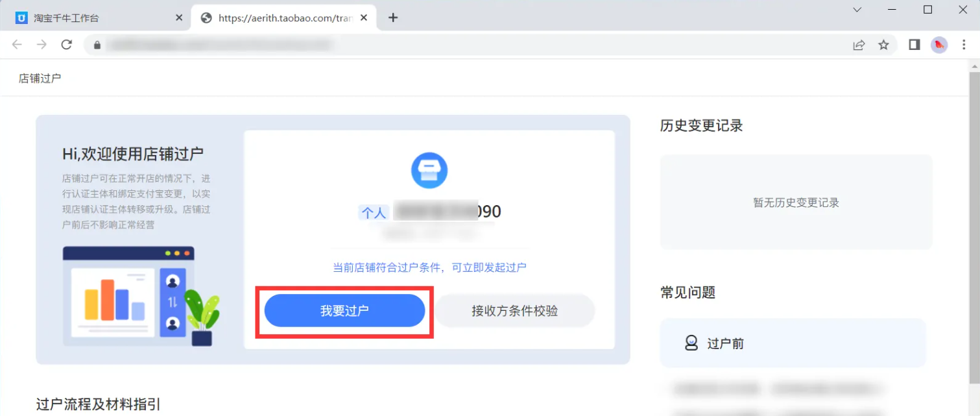This screenshot has width=980, height=416.
Task: Click the browser profile avatar icon
Action: click(x=938, y=44)
